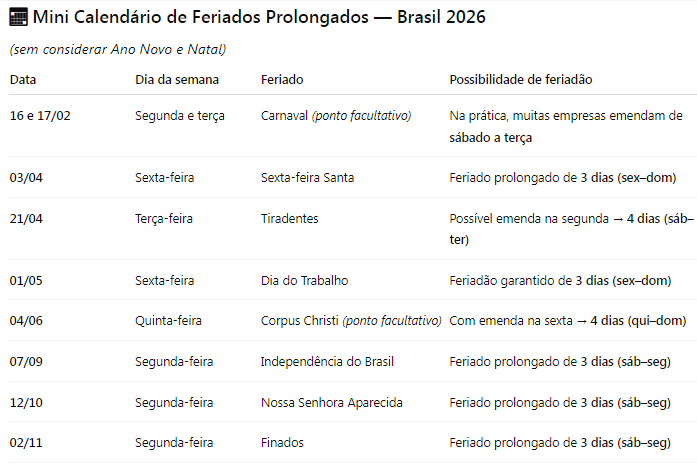Select the Tiradentes holiday cell
The width and height of the screenshot is (697, 465).
coord(289,218)
